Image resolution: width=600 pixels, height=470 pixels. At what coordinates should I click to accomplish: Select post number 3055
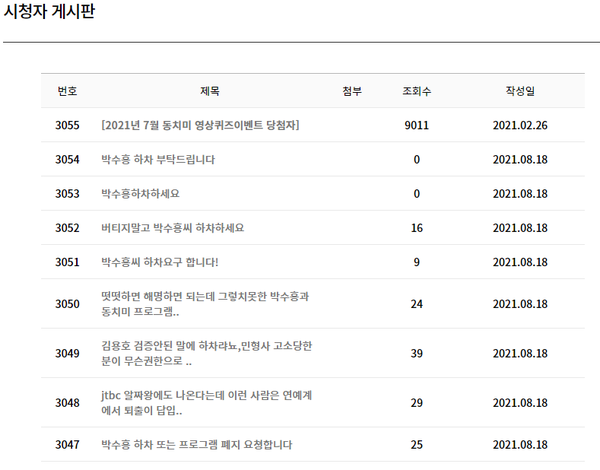coord(67,125)
